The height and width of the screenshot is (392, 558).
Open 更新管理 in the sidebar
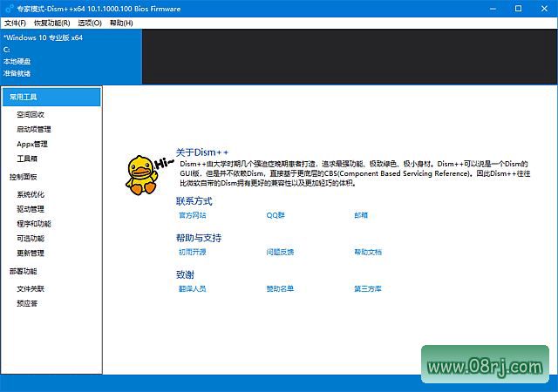coord(31,253)
